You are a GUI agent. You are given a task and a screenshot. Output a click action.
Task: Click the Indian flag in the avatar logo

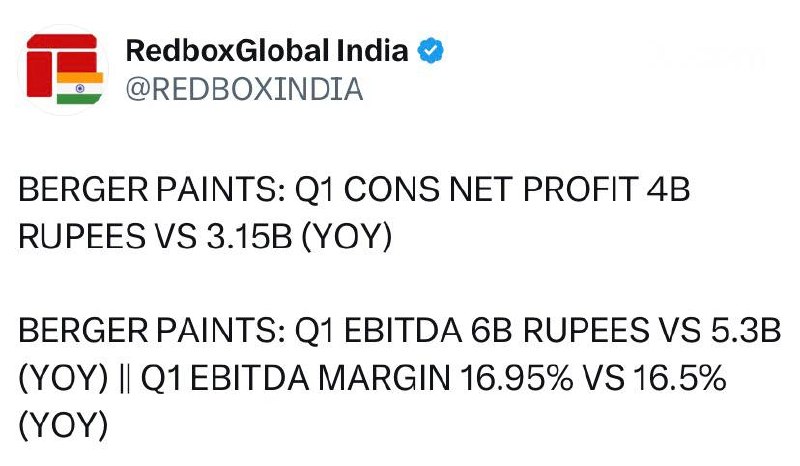click(80, 88)
